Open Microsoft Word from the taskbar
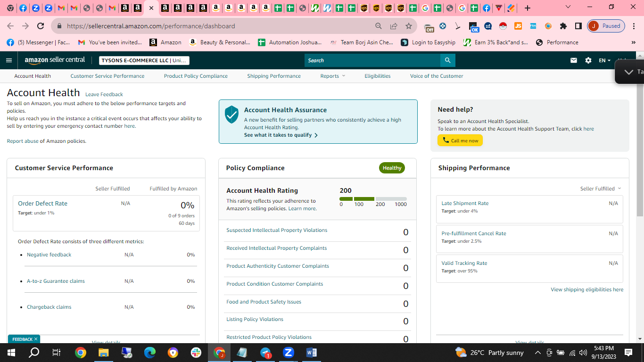The width and height of the screenshot is (644, 362). (312, 352)
